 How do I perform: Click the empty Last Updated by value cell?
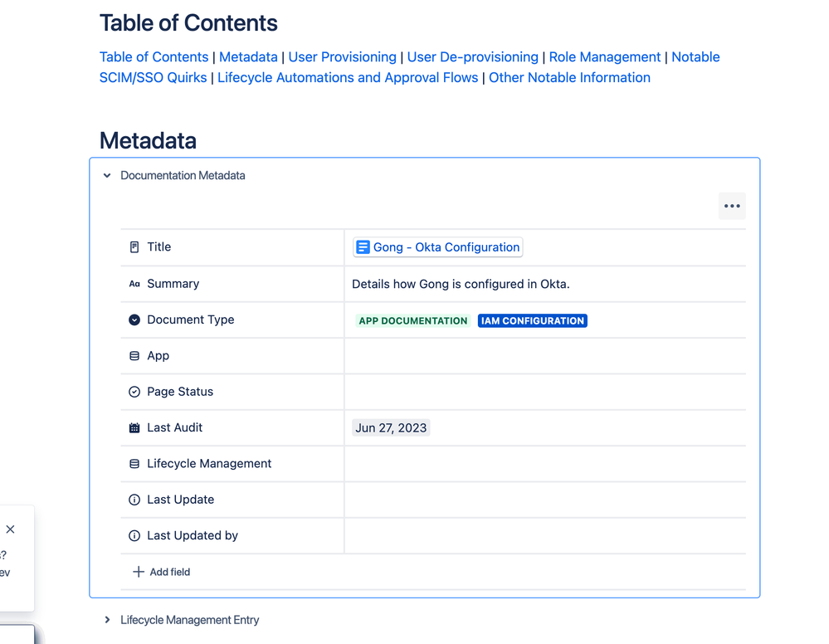[x=545, y=535]
